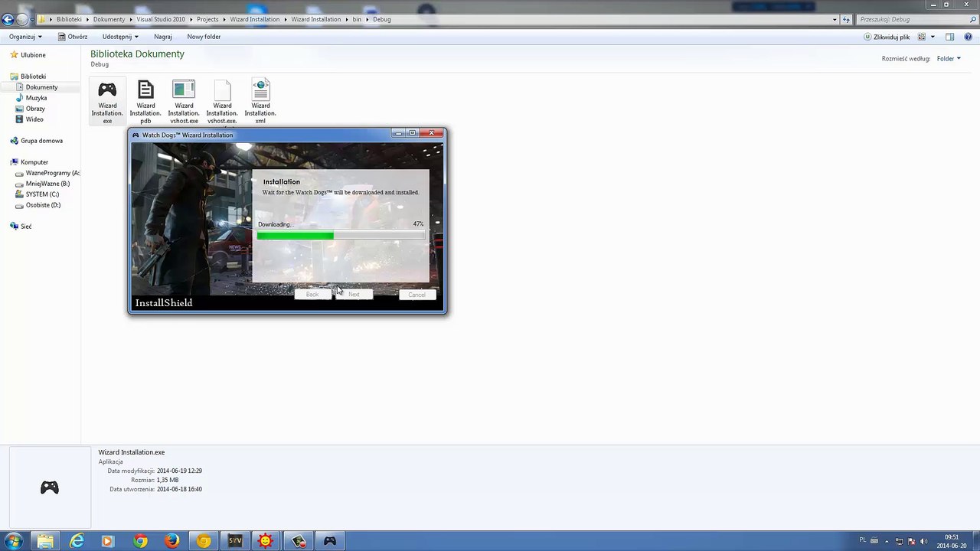This screenshot has height=551, width=980.
Task: Open the view options dropdown arrow
Action: 933,37
